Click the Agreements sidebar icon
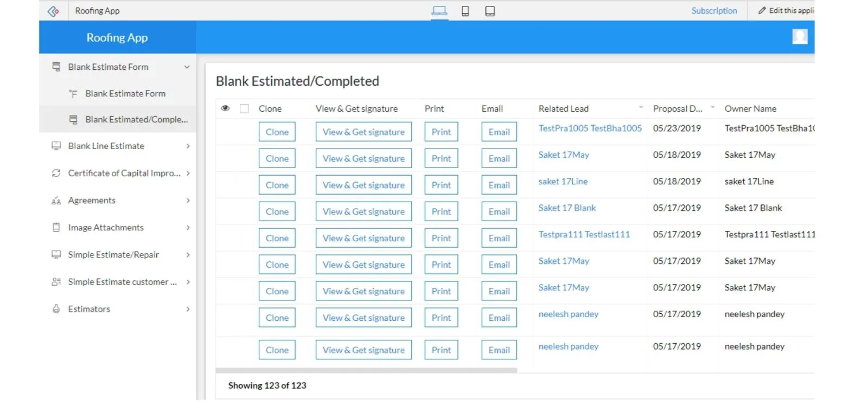This screenshot has width=868, height=412. click(56, 201)
